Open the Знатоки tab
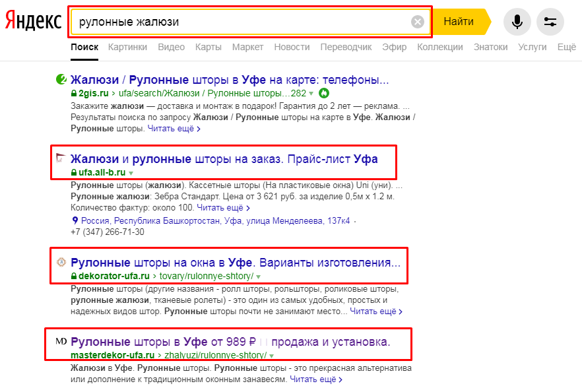 pos(490,47)
